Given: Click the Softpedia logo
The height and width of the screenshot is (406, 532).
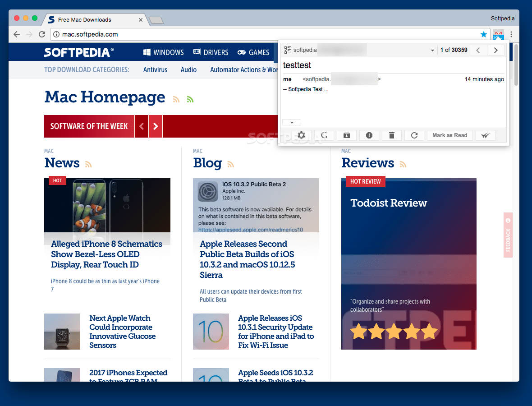Looking at the screenshot, I should (79, 52).
